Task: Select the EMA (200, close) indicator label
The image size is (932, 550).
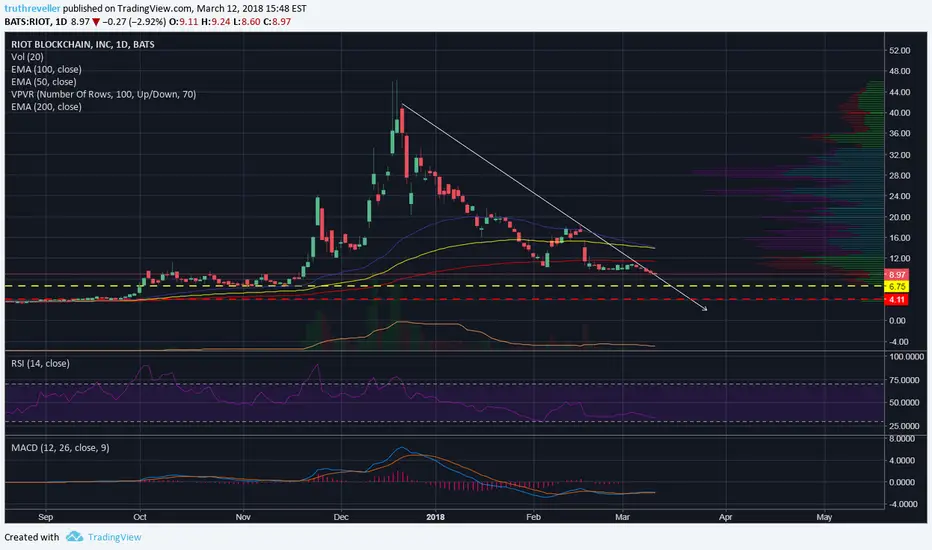Action: [x=46, y=107]
